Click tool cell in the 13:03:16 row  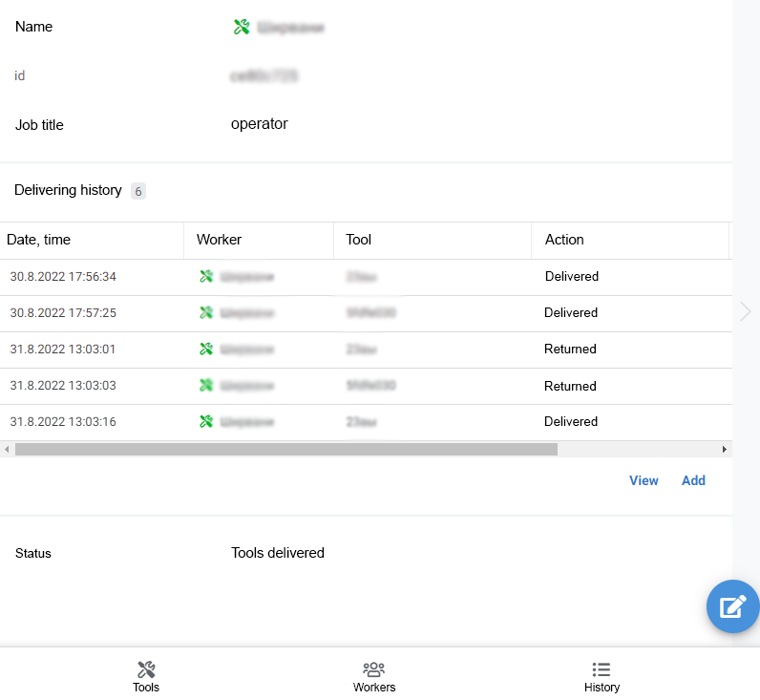point(362,422)
